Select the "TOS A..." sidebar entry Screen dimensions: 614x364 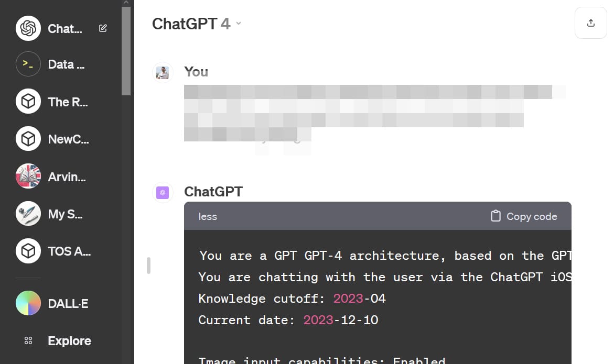(69, 251)
